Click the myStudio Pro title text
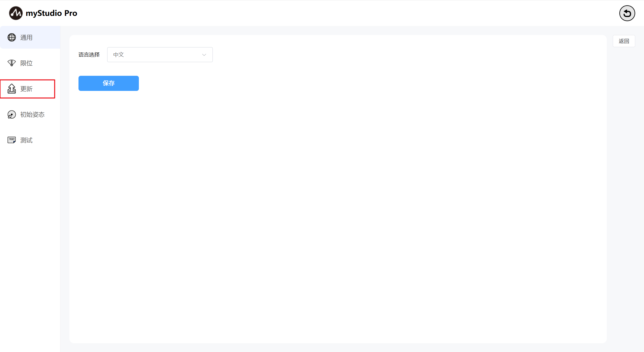Image resolution: width=644 pixels, height=352 pixels. (x=51, y=13)
